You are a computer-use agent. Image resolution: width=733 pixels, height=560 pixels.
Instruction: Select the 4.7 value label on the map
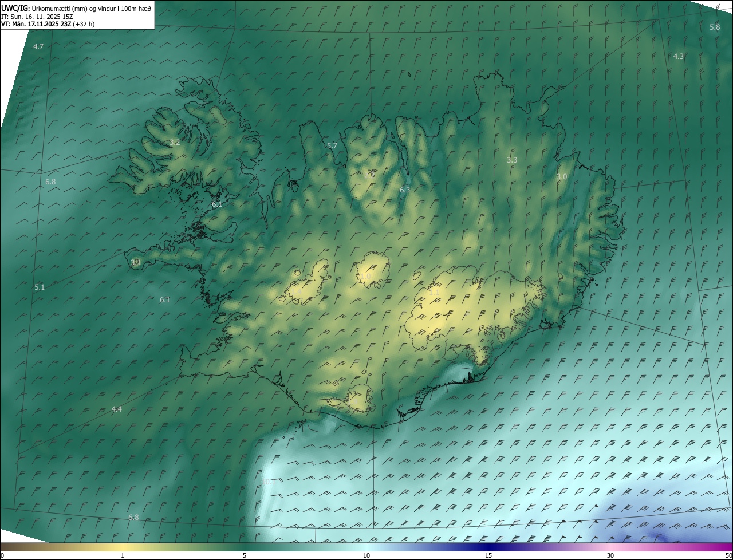(x=38, y=46)
